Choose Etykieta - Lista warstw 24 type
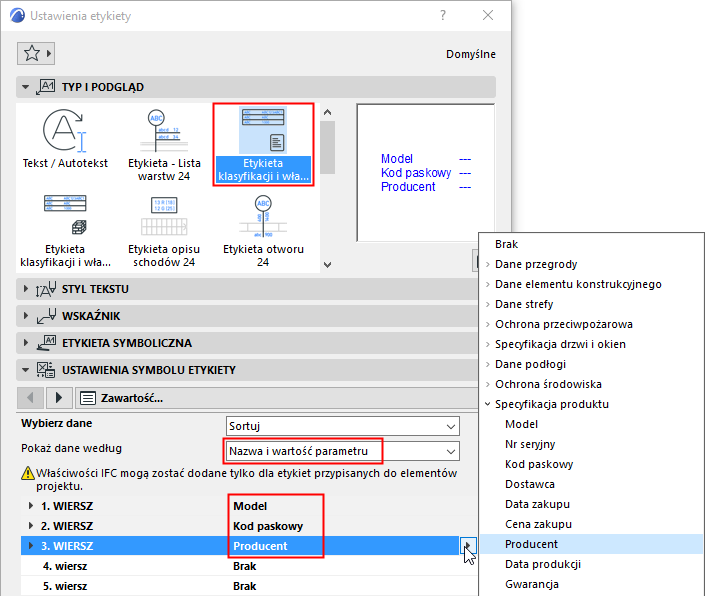The image size is (705, 596). 164,145
